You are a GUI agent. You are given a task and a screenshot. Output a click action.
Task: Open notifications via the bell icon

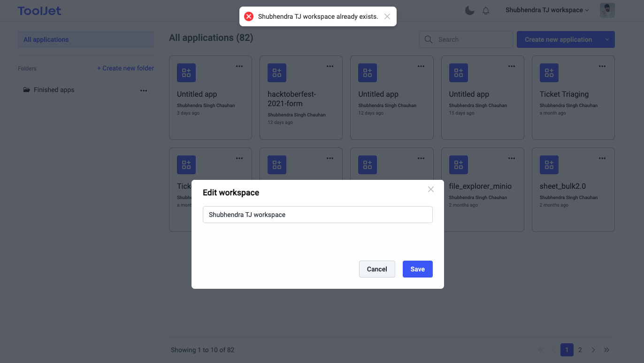point(486,10)
